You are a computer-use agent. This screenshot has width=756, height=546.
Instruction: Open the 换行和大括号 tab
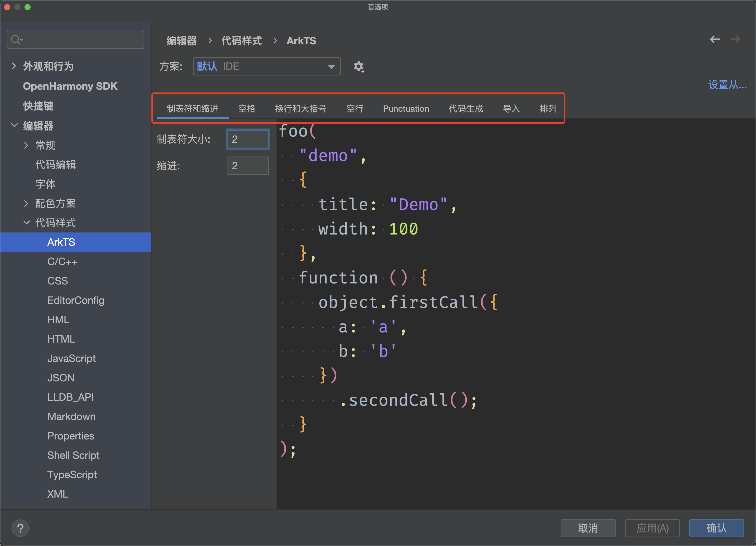point(300,109)
